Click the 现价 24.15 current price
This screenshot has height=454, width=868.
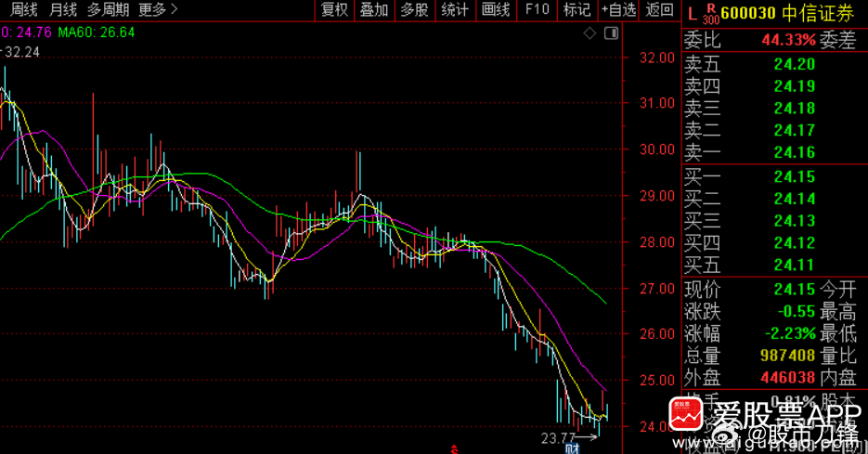(x=795, y=289)
